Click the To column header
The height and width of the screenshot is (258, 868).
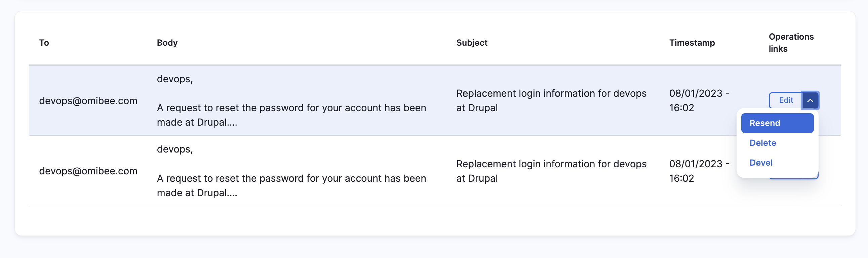coord(44,43)
